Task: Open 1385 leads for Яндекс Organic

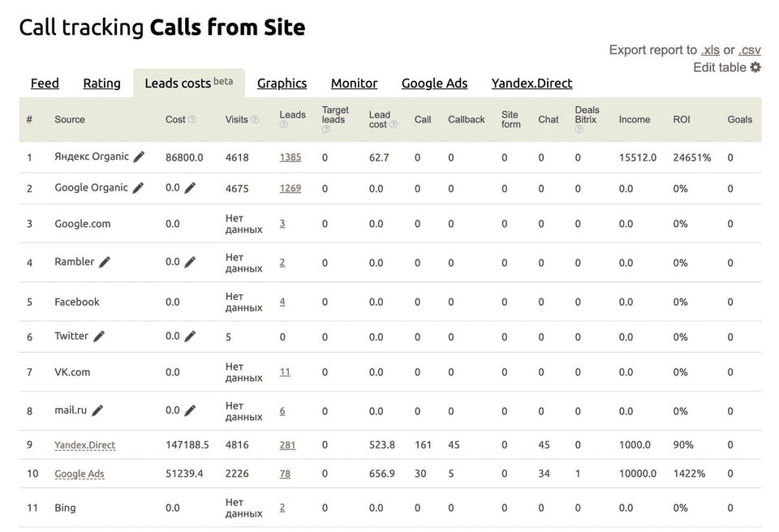Action: click(x=291, y=157)
